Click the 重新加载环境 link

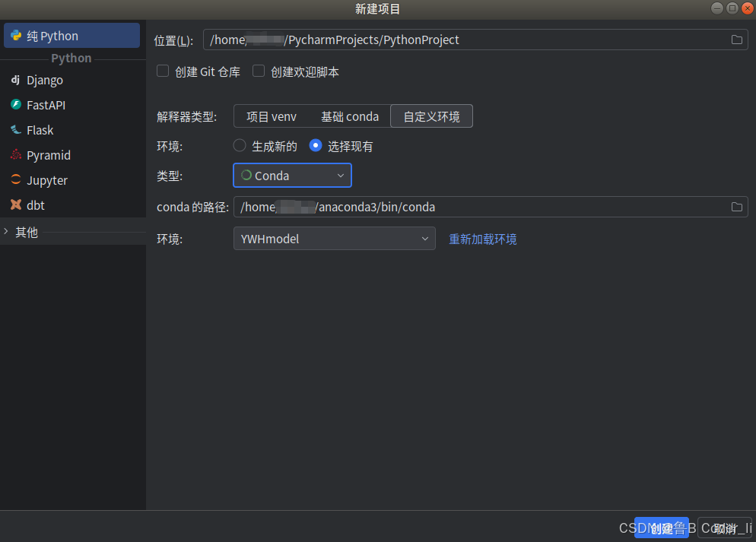tap(483, 239)
